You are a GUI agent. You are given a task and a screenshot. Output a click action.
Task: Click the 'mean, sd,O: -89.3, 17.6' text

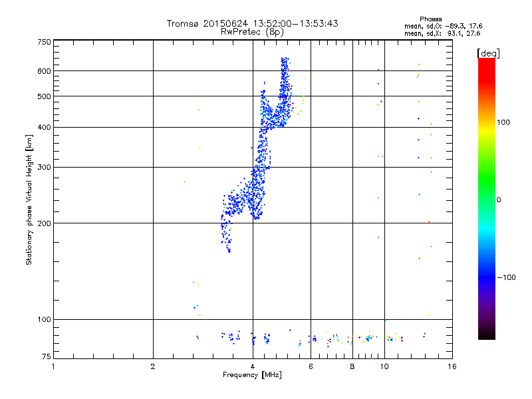coord(443,27)
